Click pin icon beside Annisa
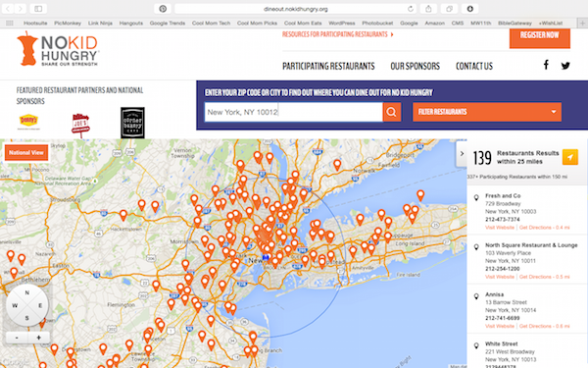The height and width of the screenshot is (368, 588). point(476,296)
